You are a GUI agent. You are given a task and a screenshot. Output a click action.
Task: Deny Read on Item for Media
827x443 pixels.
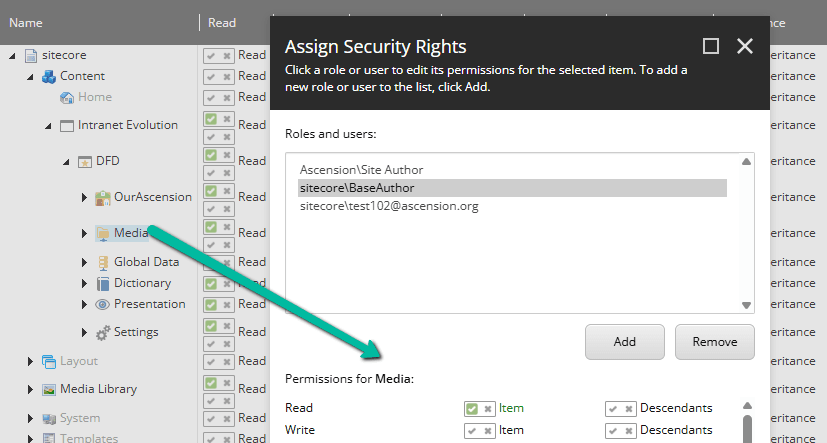[x=488, y=409]
